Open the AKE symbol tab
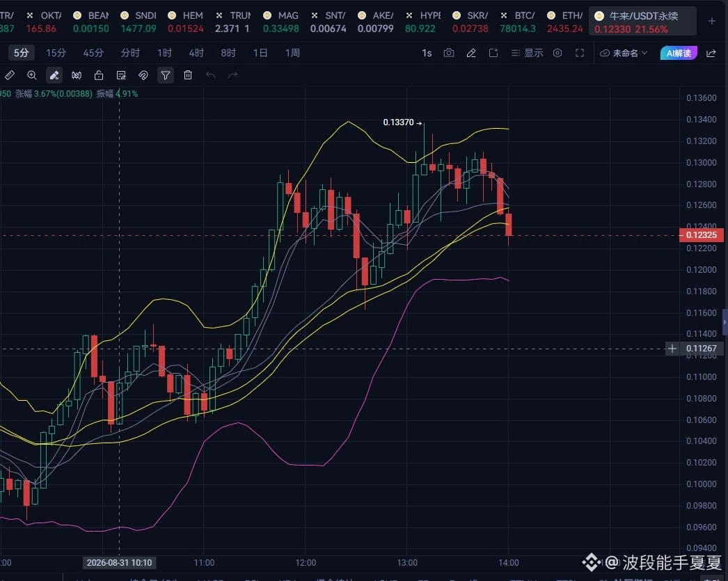728x581 pixels. click(x=376, y=22)
